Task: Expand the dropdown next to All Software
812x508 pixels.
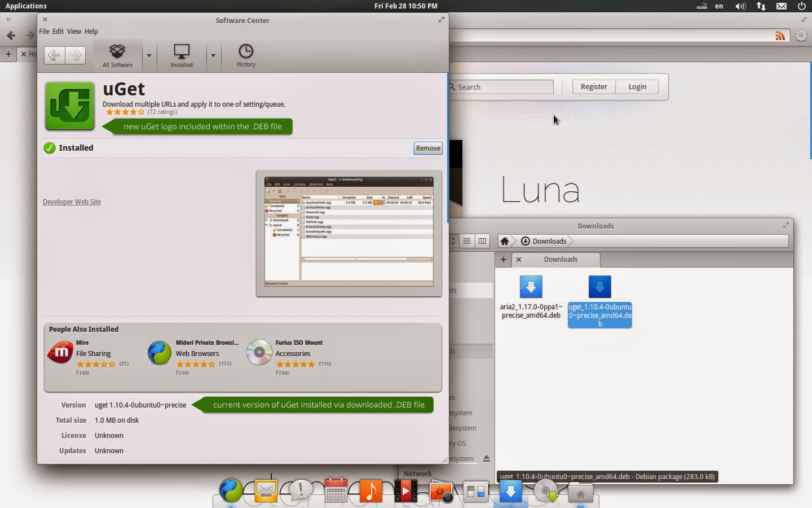Action: (x=148, y=56)
